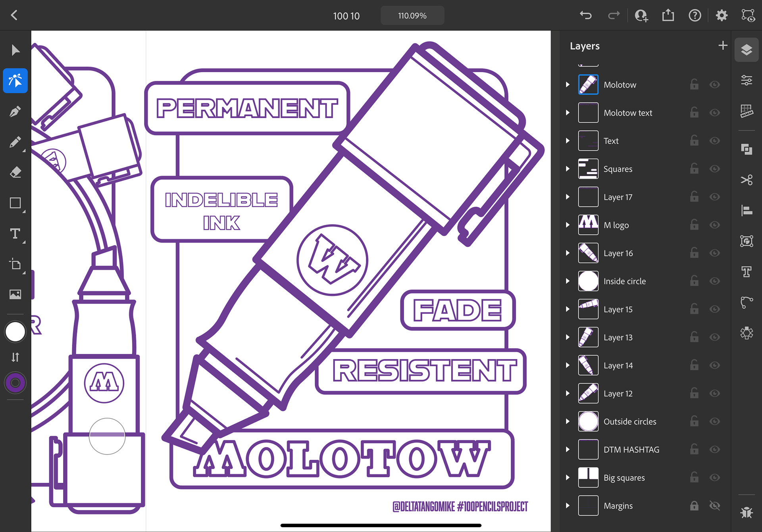
Task: Open the white fill color swatch
Action: [x=15, y=332]
